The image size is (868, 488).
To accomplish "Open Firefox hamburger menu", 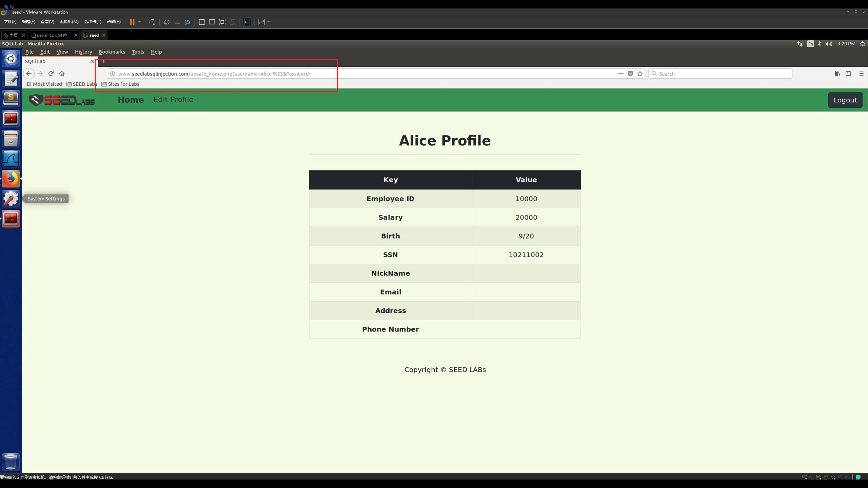I will click(x=862, y=74).
